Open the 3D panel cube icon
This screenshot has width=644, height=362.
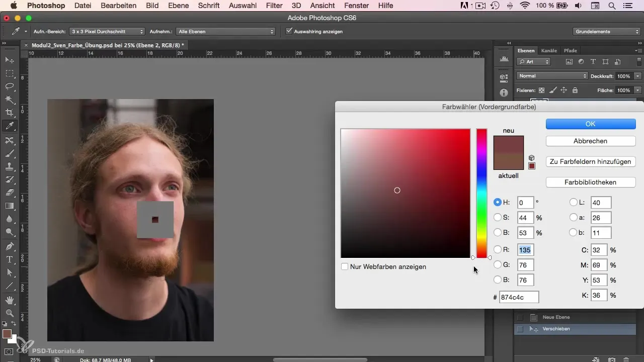click(504, 78)
